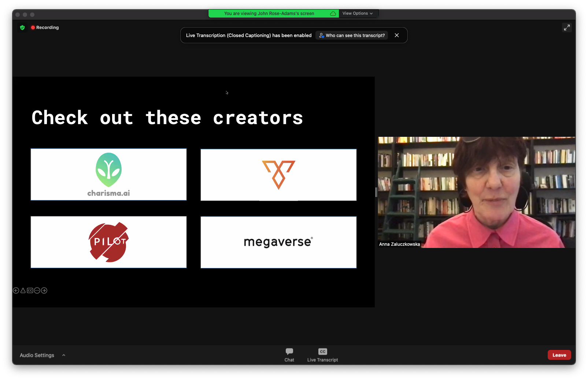The height and width of the screenshot is (380, 588).
Task: Dismiss the Live Transcription notification
Action: tap(397, 36)
